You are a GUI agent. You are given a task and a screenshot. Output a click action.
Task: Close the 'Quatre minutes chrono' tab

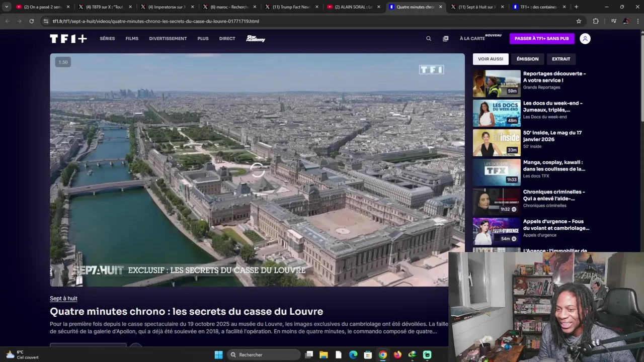(441, 7)
